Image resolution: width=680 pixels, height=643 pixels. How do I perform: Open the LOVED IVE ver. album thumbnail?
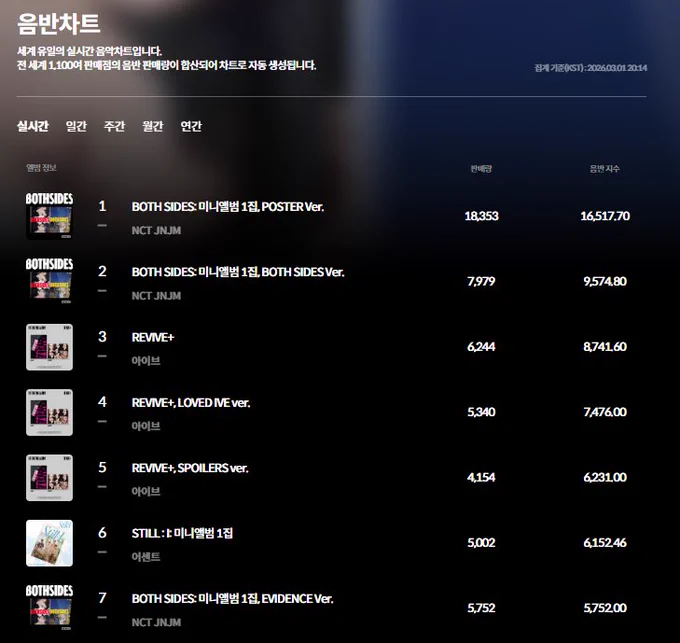point(49,412)
